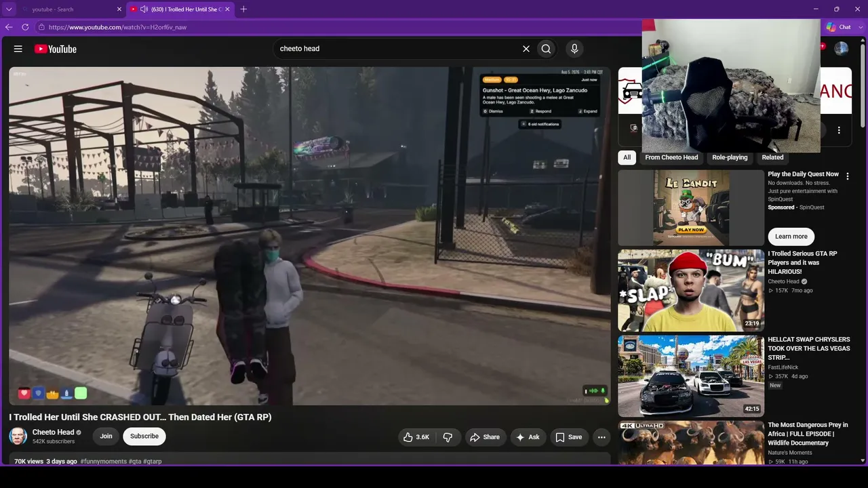This screenshot has height=488, width=868.
Task: Open the 'Cheeto Head' channel name under the title
Action: 53,432
